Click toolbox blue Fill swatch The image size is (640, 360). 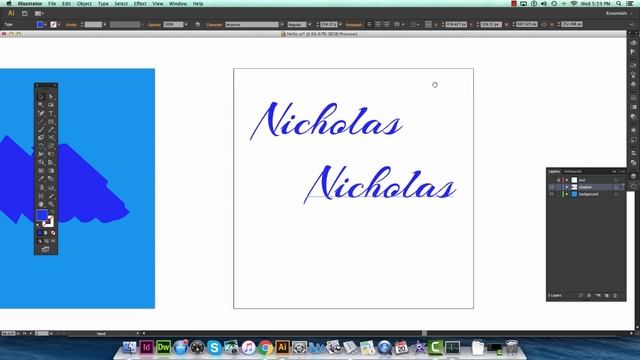click(42, 215)
